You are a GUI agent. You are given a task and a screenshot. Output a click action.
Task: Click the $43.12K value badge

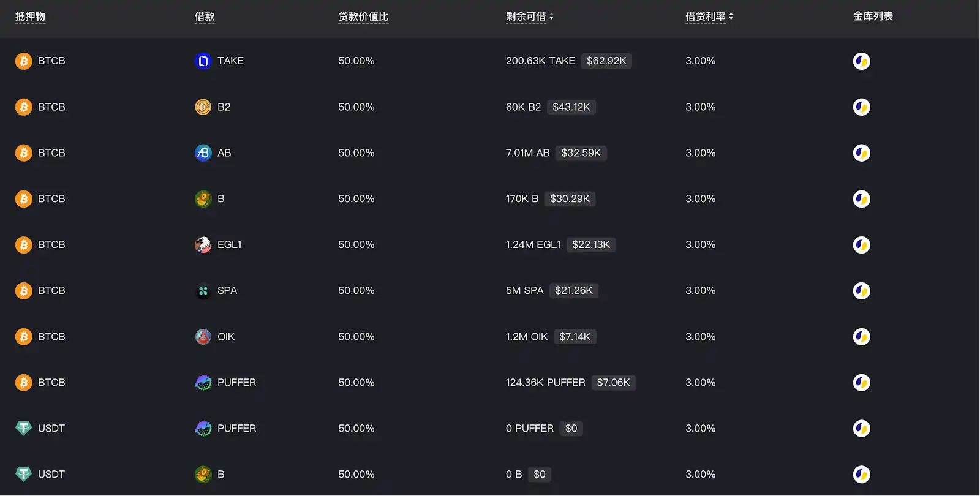(x=571, y=107)
